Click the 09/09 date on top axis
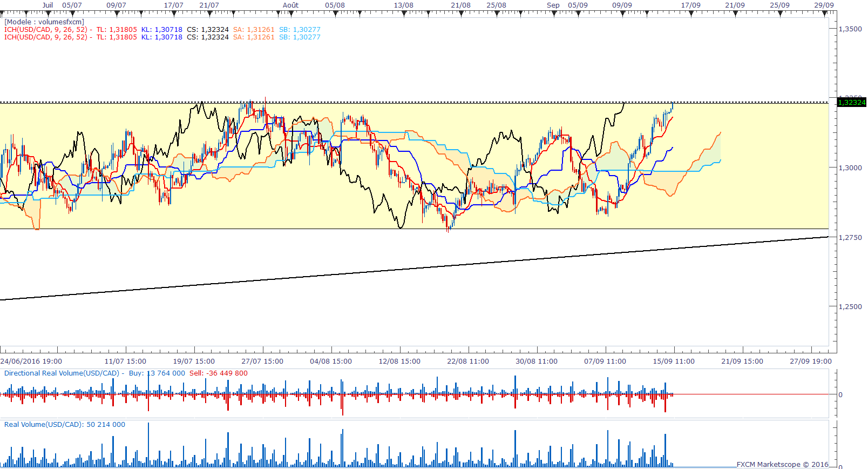Image resolution: width=868 pixels, height=469 pixels. point(622,5)
